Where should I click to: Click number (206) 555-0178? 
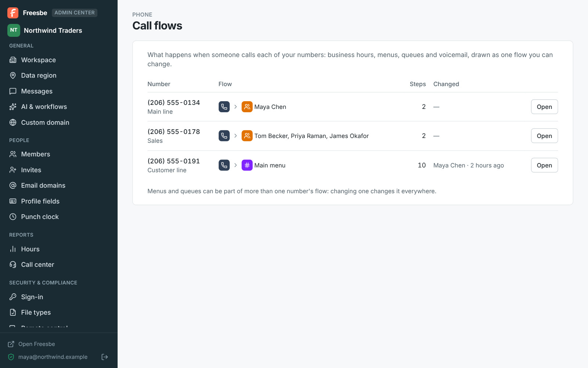click(174, 132)
